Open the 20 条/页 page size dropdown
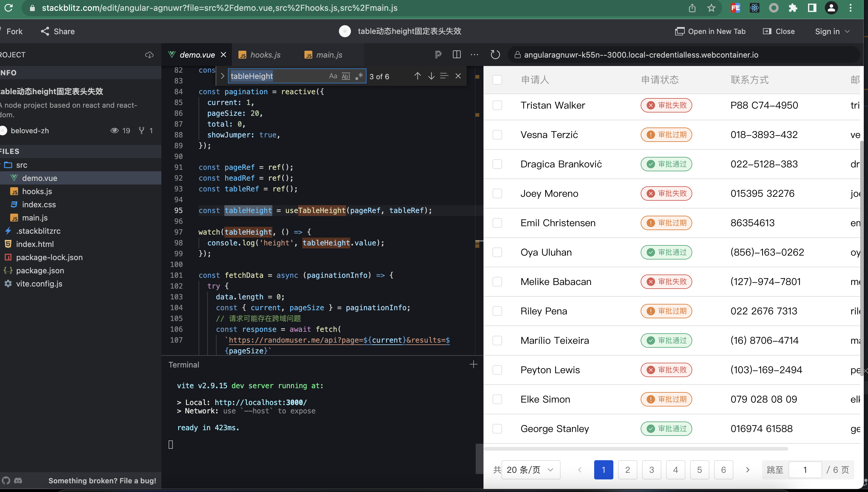Screen dimensions: 868x492 tap(530, 470)
